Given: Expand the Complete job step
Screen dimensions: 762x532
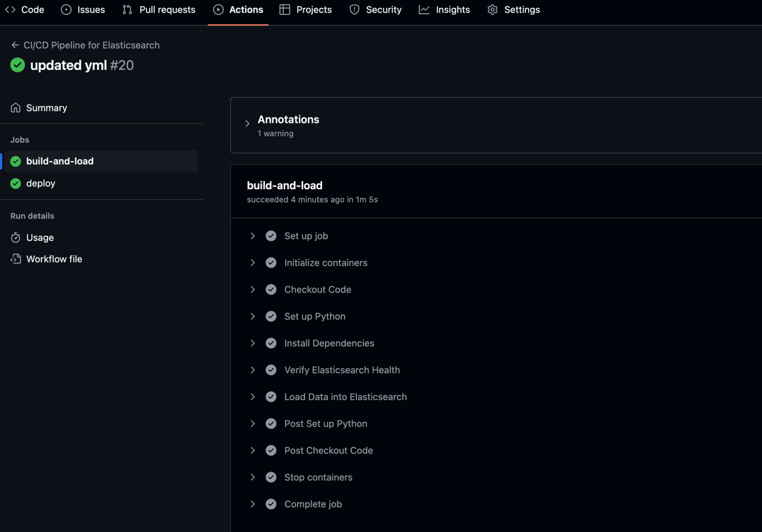Looking at the screenshot, I should coord(253,504).
